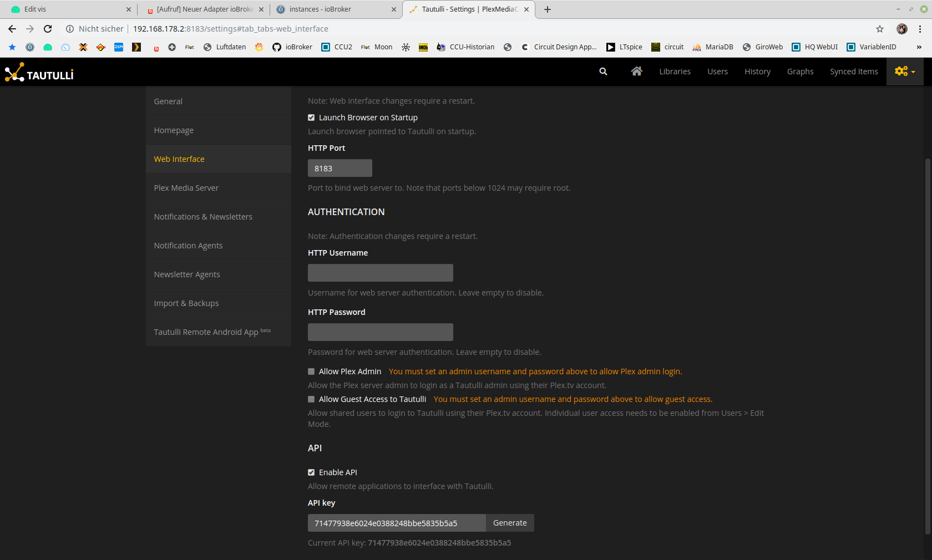This screenshot has height=560, width=932.
Task: Open the Chrome three-dot menu
Action: click(920, 29)
